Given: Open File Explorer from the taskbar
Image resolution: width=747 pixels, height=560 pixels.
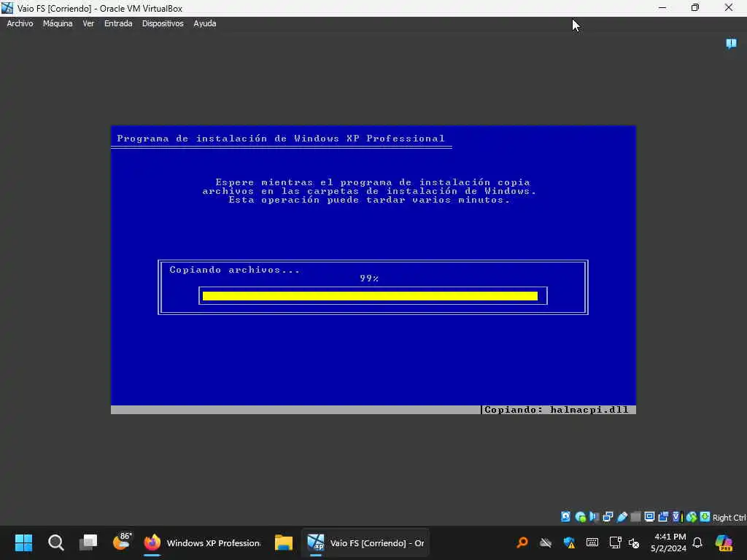Looking at the screenshot, I should click(x=284, y=542).
